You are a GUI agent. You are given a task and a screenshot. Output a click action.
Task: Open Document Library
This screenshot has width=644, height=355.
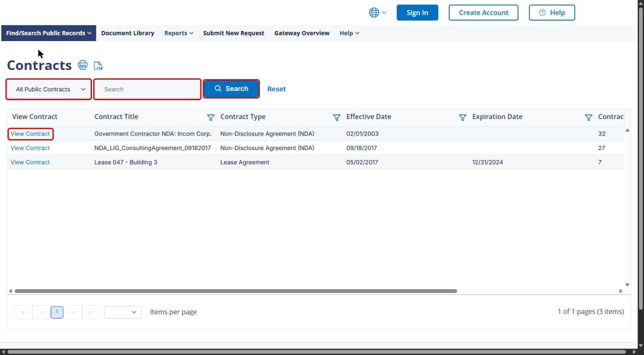[x=128, y=33]
